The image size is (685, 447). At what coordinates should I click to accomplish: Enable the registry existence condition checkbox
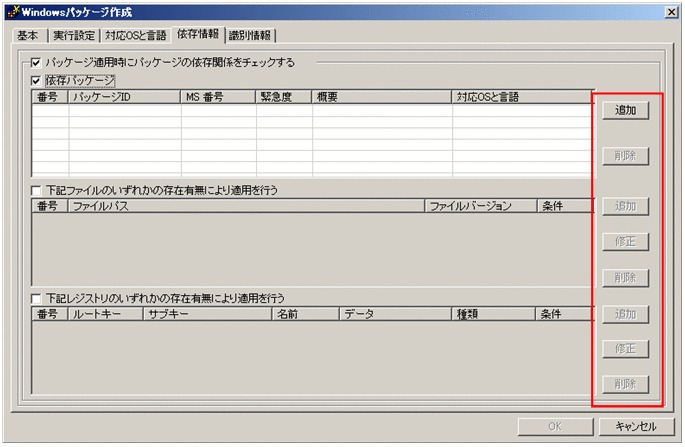click(x=36, y=299)
